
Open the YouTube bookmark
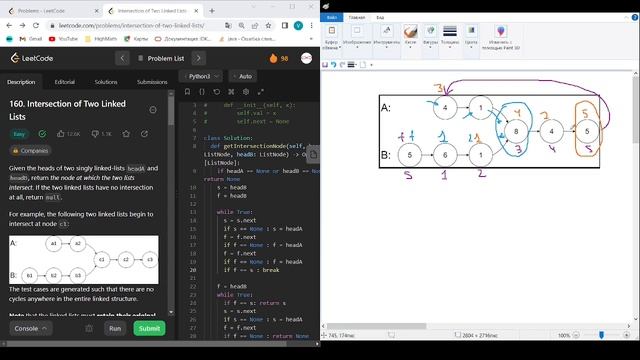[x=63, y=39]
